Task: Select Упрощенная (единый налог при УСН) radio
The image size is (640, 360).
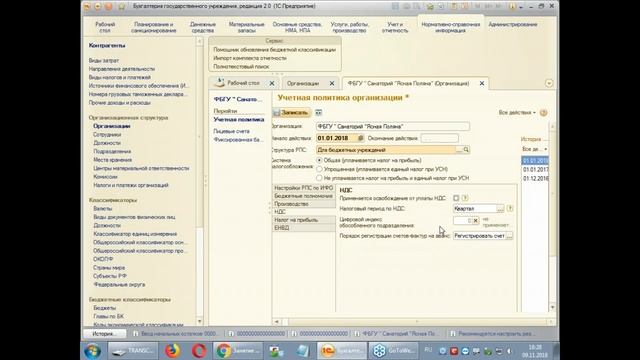Action: pyautogui.click(x=319, y=169)
